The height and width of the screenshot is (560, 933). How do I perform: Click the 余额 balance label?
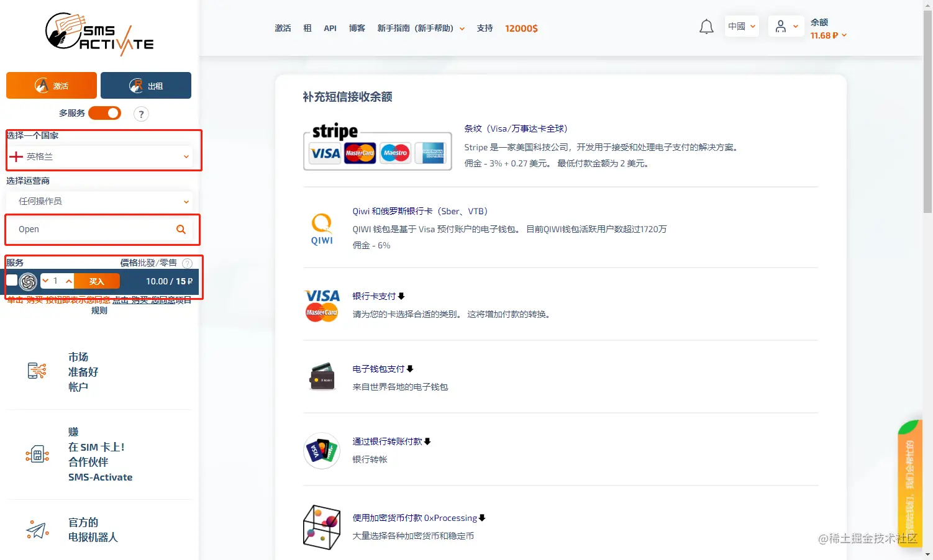[819, 22]
